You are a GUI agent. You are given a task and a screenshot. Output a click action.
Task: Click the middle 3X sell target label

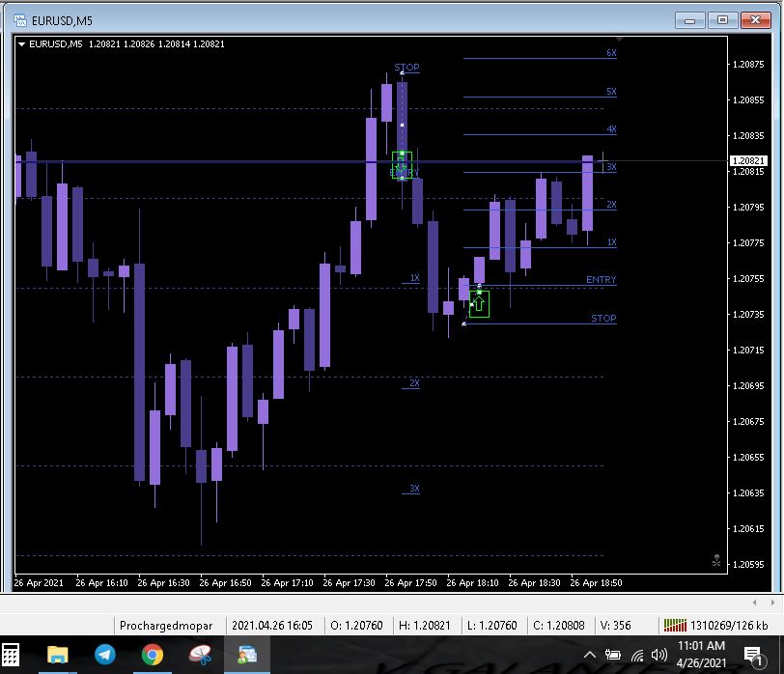coord(414,488)
